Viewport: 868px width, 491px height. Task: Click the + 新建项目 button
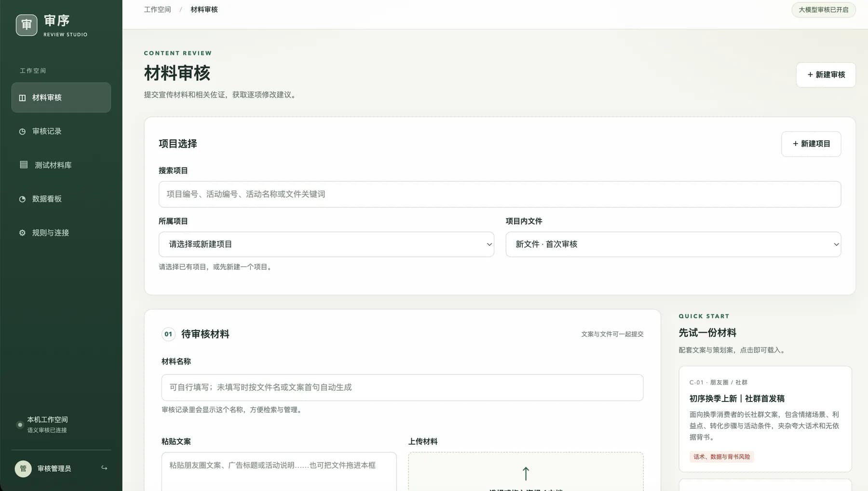tap(811, 144)
